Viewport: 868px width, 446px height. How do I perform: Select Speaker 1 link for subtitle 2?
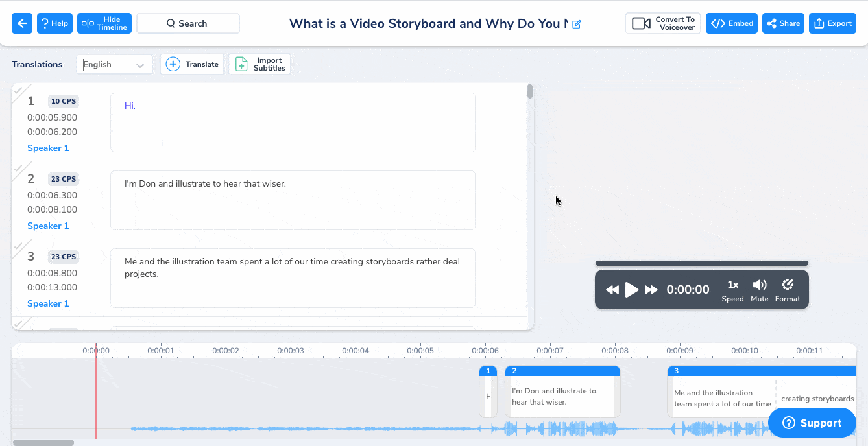(x=48, y=226)
